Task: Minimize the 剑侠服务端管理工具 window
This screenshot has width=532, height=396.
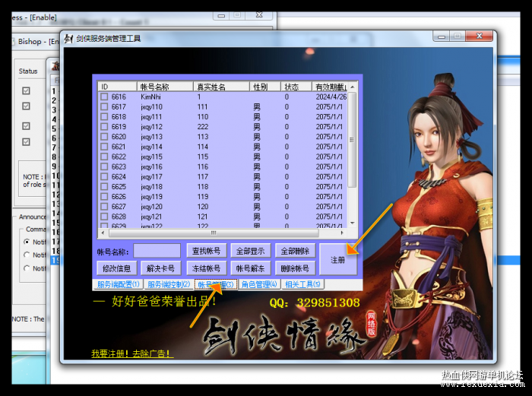Action: coord(442,36)
